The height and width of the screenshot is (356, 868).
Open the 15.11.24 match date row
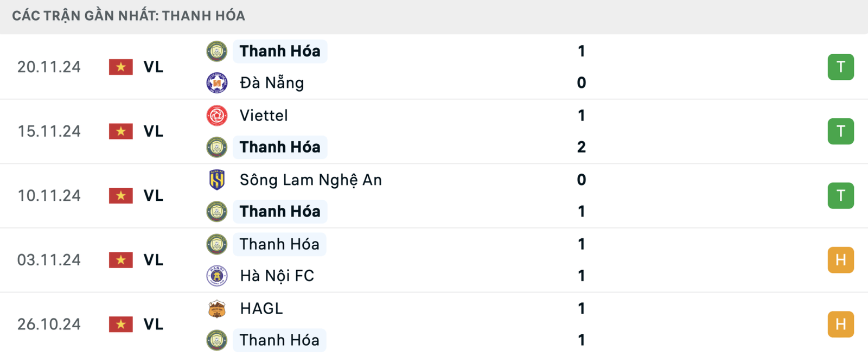(x=434, y=131)
